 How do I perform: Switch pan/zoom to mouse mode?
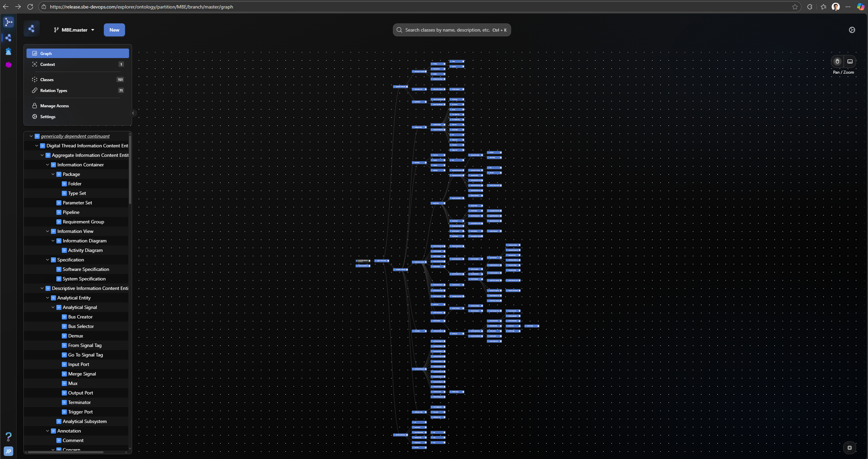[x=837, y=61]
